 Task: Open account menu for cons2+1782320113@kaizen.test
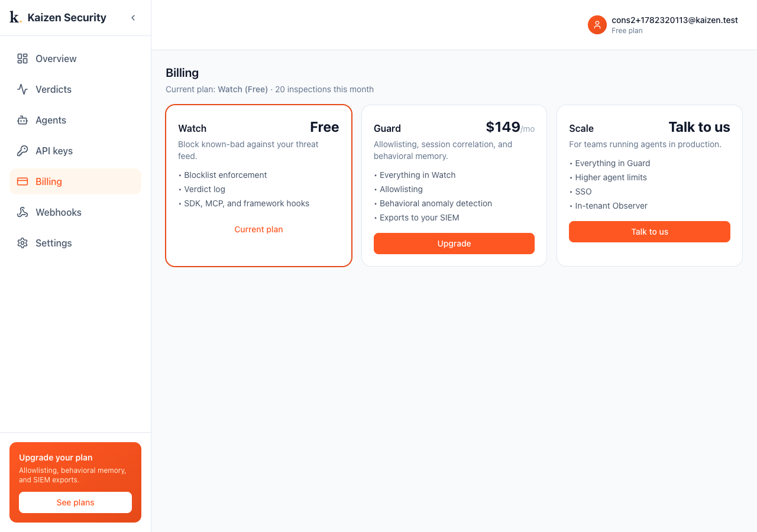(663, 25)
